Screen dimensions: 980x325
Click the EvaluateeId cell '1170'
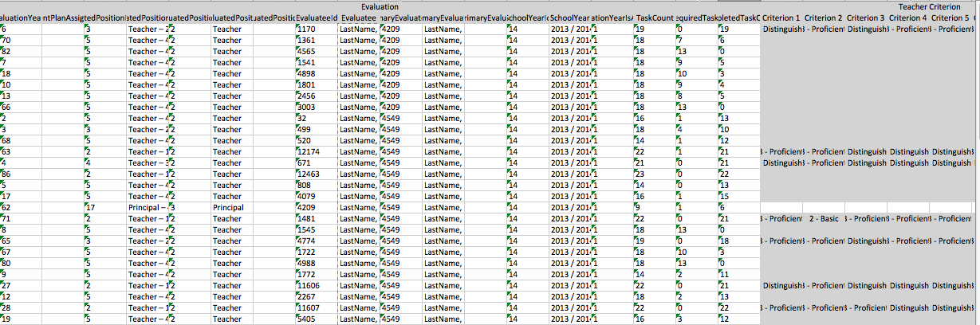pos(317,29)
